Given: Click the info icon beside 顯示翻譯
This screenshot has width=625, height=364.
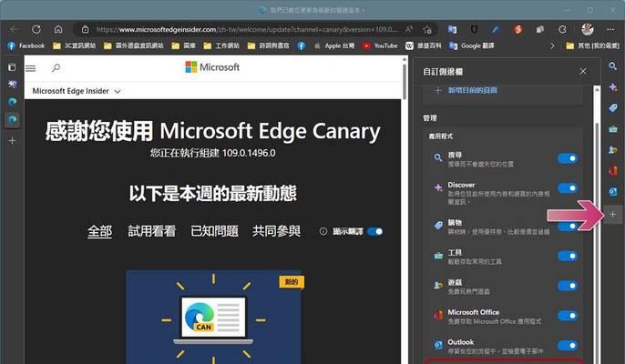Looking at the screenshot, I should 323,231.
